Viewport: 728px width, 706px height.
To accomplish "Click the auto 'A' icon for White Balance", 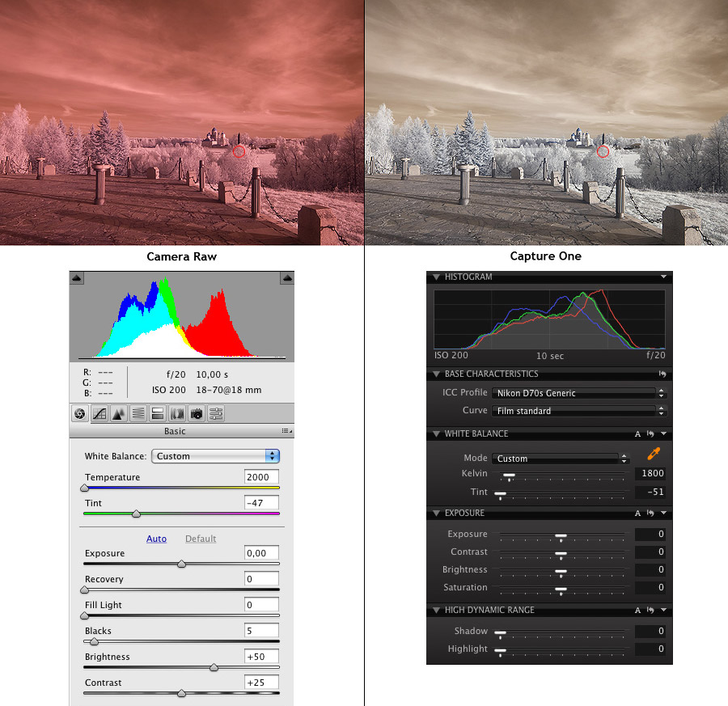I will click(x=637, y=434).
